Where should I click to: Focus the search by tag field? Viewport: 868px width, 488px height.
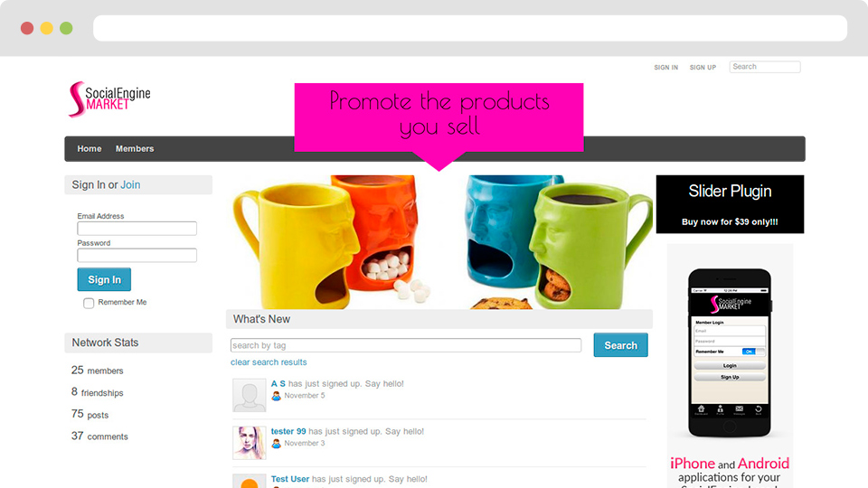pos(406,345)
